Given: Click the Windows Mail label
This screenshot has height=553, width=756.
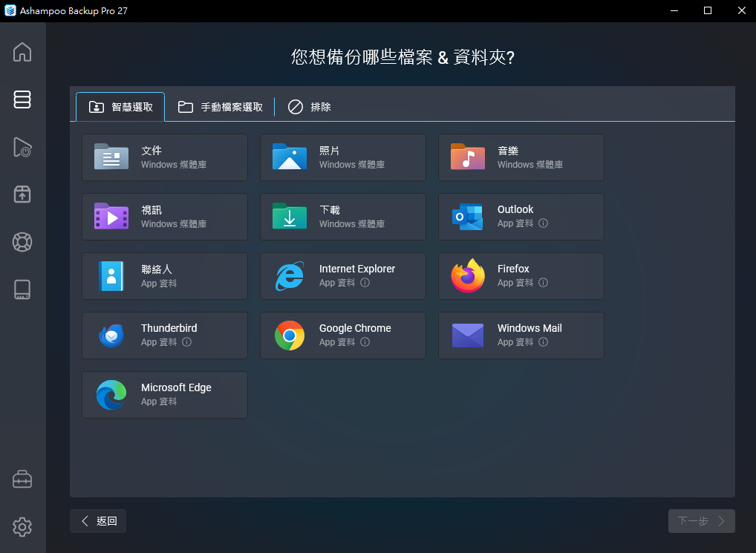Looking at the screenshot, I should tap(529, 328).
